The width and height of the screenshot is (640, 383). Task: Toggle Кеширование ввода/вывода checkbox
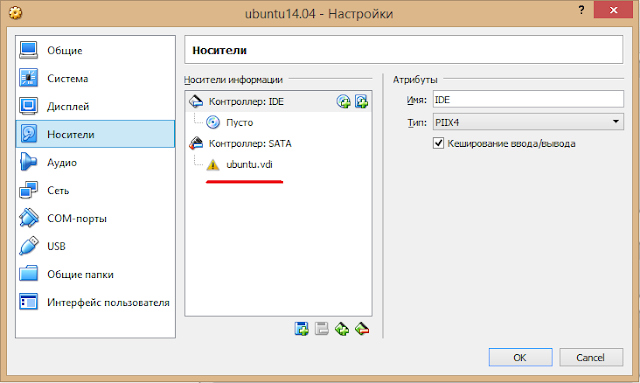[438, 143]
